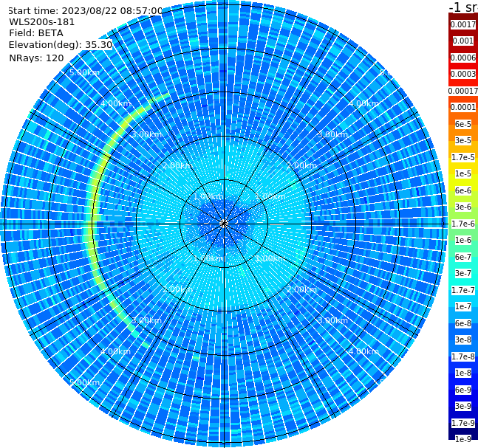Click the 1e-7 color scale label
This screenshot has height=448, width=478.
pyautogui.click(x=463, y=306)
